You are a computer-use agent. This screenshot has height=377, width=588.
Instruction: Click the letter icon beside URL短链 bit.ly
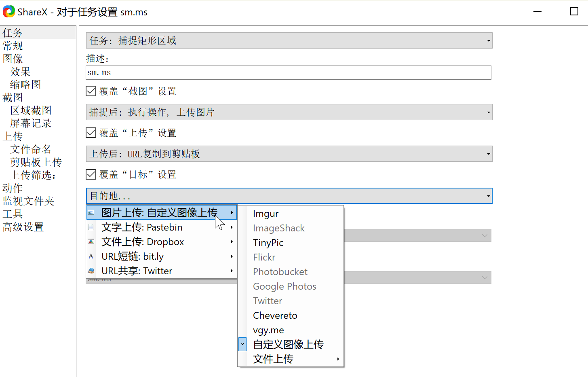pos(91,256)
